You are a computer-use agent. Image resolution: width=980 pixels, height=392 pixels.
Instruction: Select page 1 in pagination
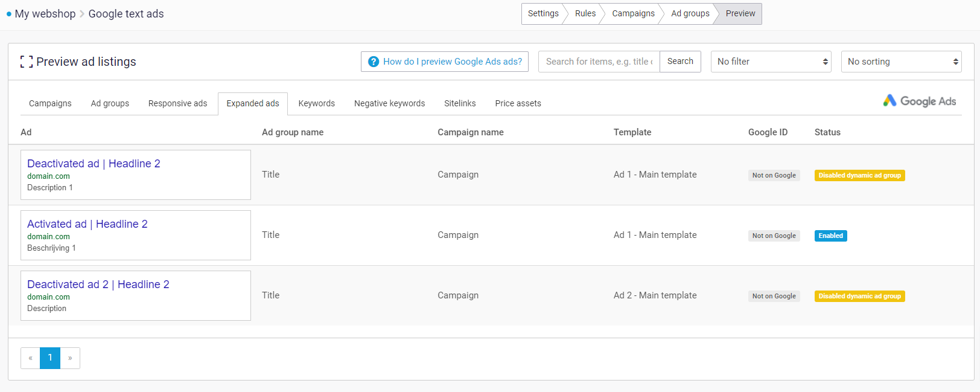click(50, 358)
